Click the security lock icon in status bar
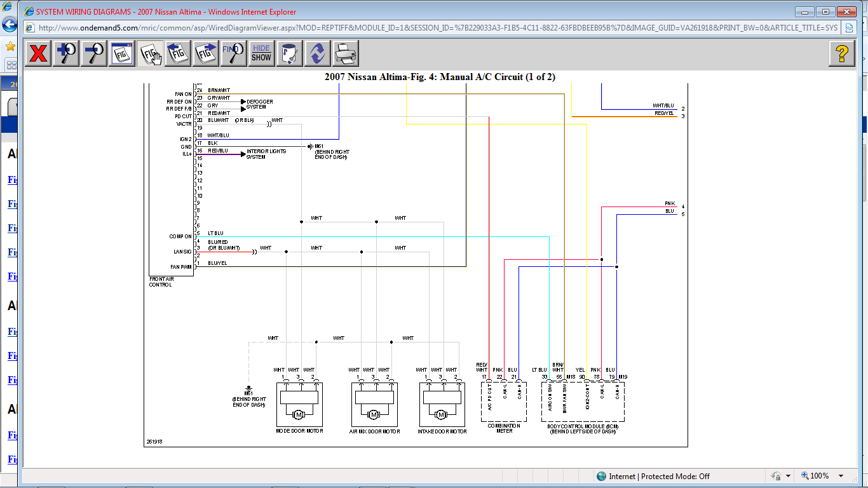868x488 pixels. (x=775, y=476)
